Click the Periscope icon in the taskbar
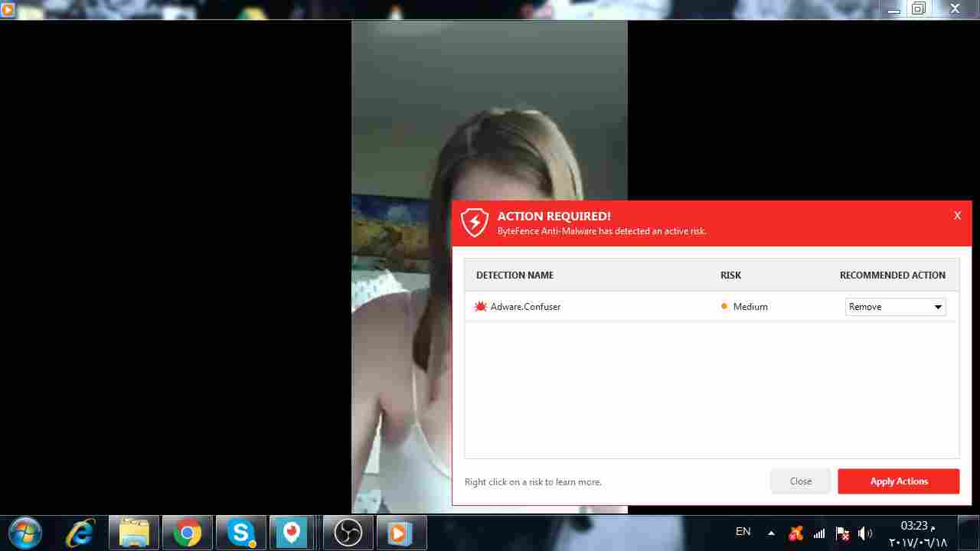Image resolution: width=980 pixels, height=551 pixels. coord(292,533)
